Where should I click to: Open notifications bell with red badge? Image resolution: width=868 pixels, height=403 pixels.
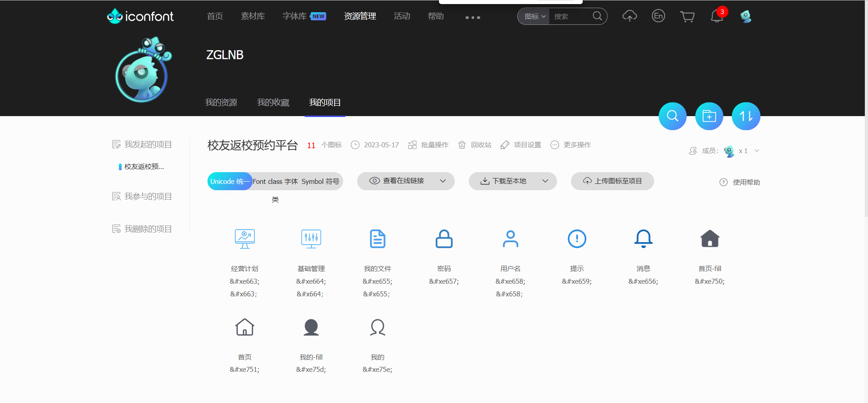click(x=717, y=16)
